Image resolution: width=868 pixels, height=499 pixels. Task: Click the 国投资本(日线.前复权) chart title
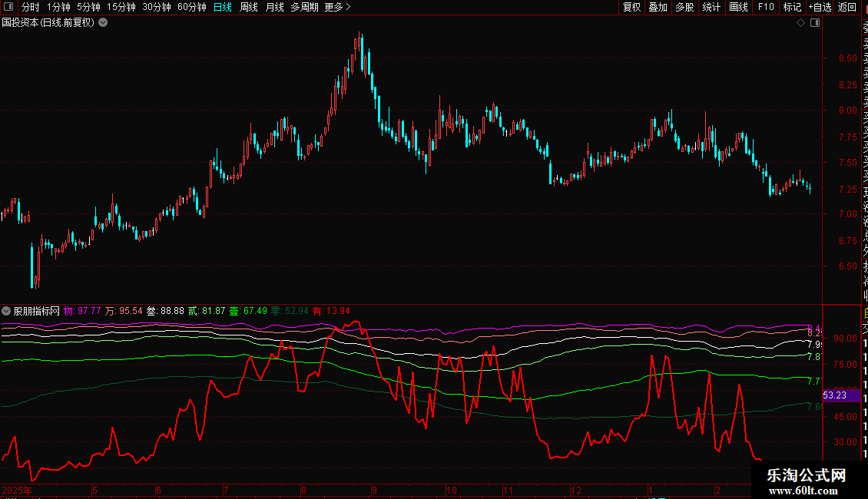point(48,23)
